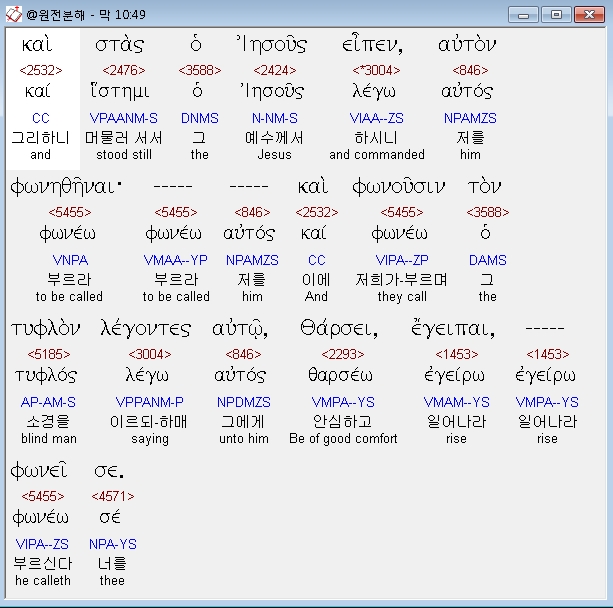Click the Greek word αὐτῷ,
This screenshot has height=608, width=613.
point(240,329)
